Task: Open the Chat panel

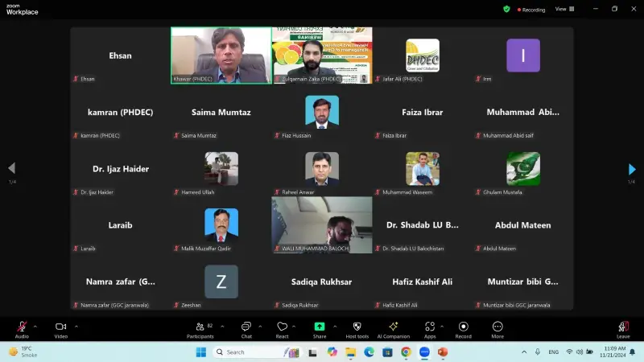Action: coord(246,327)
